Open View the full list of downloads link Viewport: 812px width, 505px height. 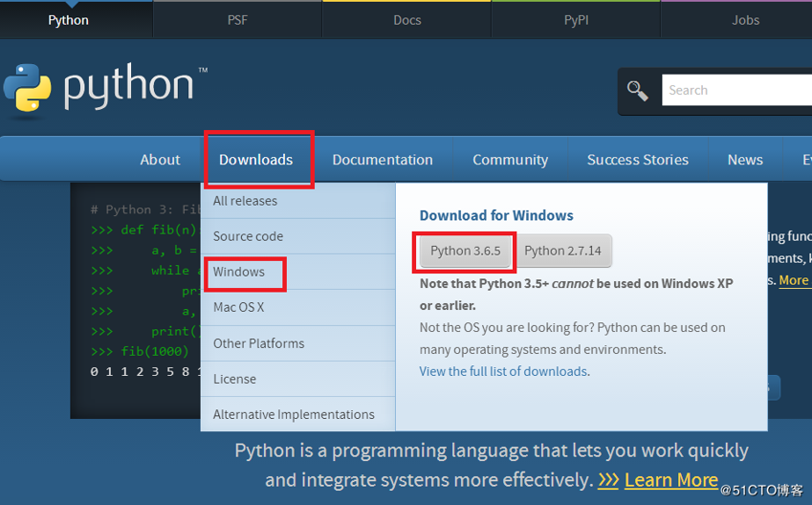coord(503,371)
